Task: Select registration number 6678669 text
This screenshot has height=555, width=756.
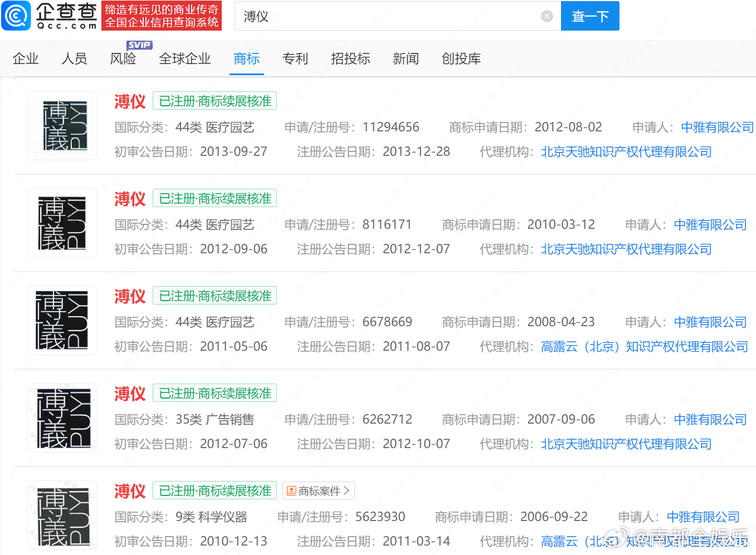Action: click(387, 322)
